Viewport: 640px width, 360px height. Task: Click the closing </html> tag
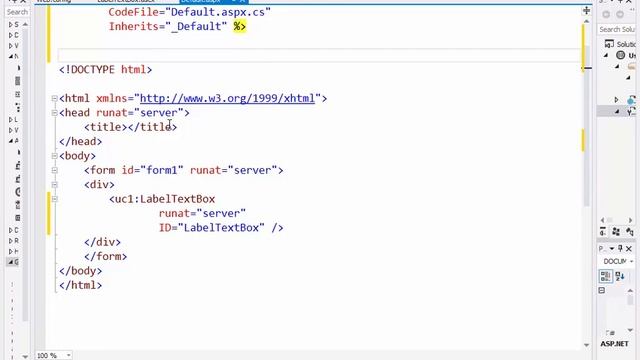pyautogui.click(x=80, y=285)
